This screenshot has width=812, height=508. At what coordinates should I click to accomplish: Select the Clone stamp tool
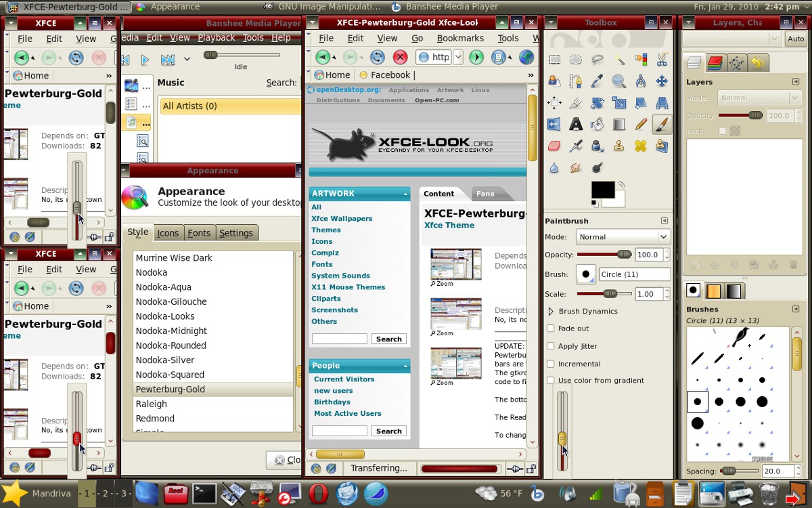tap(619, 146)
